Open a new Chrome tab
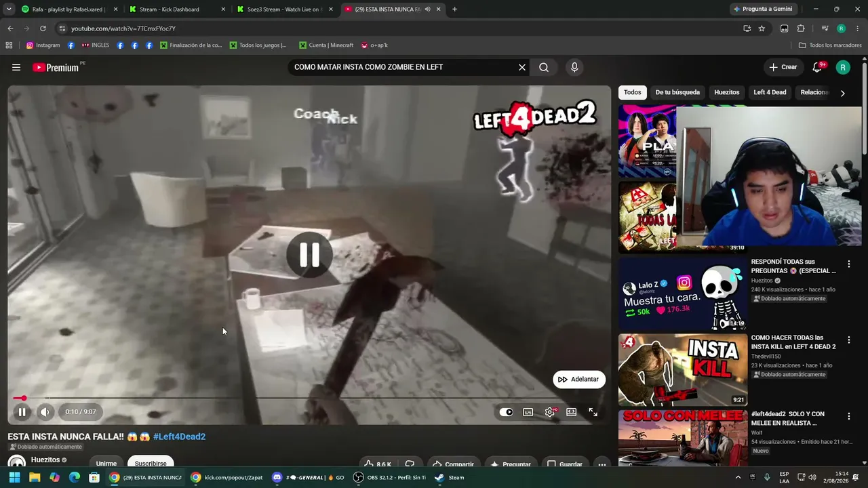Image resolution: width=868 pixels, height=488 pixels. tap(454, 9)
